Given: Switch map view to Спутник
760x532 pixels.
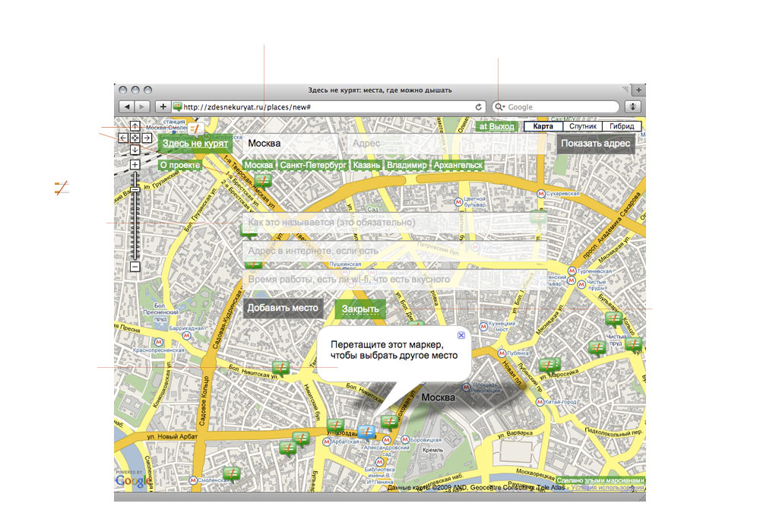Looking at the screenshot, I should (582, 126).
